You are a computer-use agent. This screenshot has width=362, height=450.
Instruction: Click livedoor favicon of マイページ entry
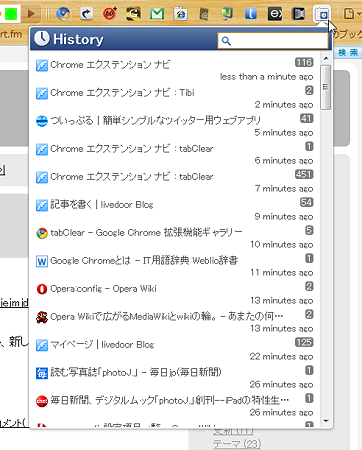[42, 345]
